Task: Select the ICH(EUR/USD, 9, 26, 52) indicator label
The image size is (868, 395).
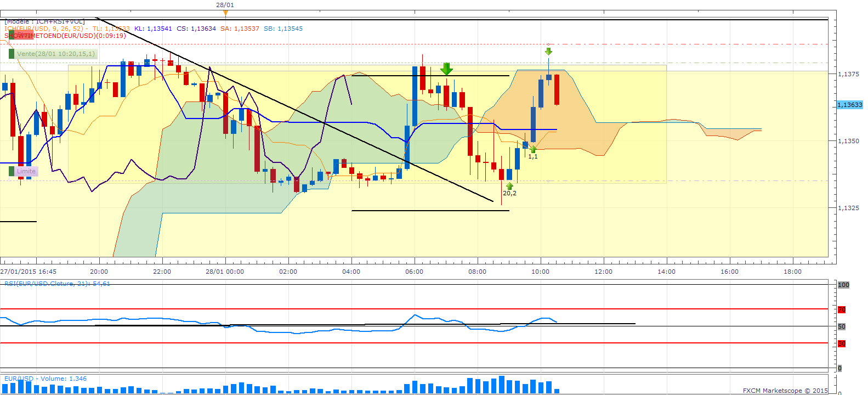Action: point(44,29)
